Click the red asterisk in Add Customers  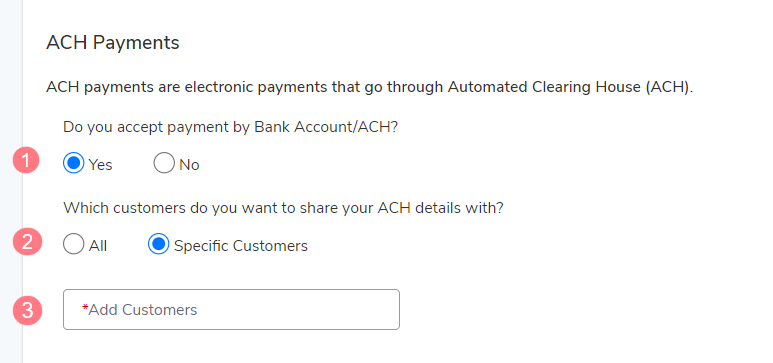click(85, 308)
